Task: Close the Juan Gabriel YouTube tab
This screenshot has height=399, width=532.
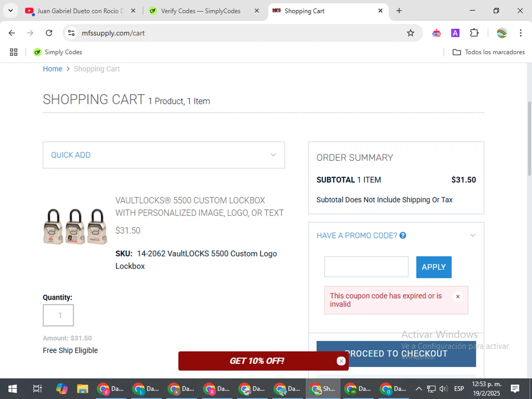Action: point(133,11)
